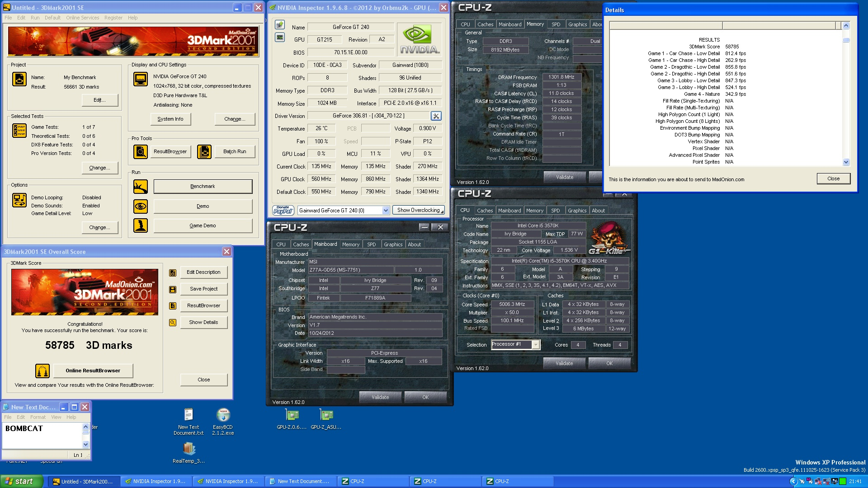Click Edit button under project result

coord(100,100)
